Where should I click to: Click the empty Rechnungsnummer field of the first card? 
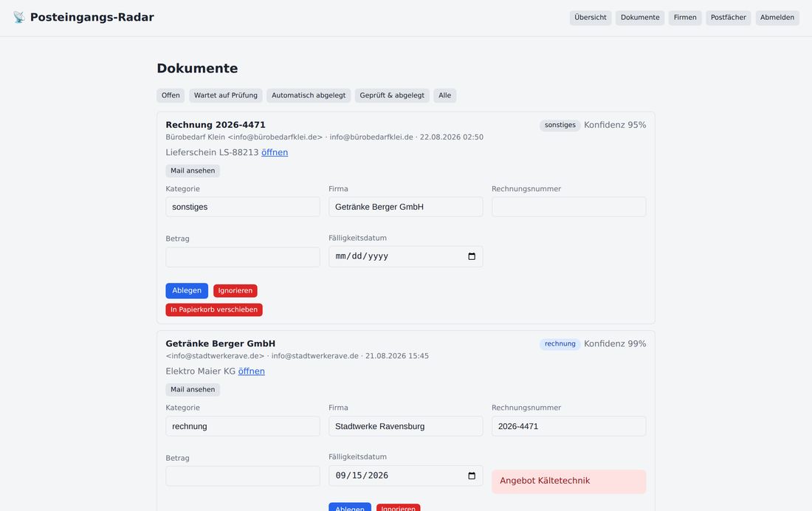[x=568, y=207]
